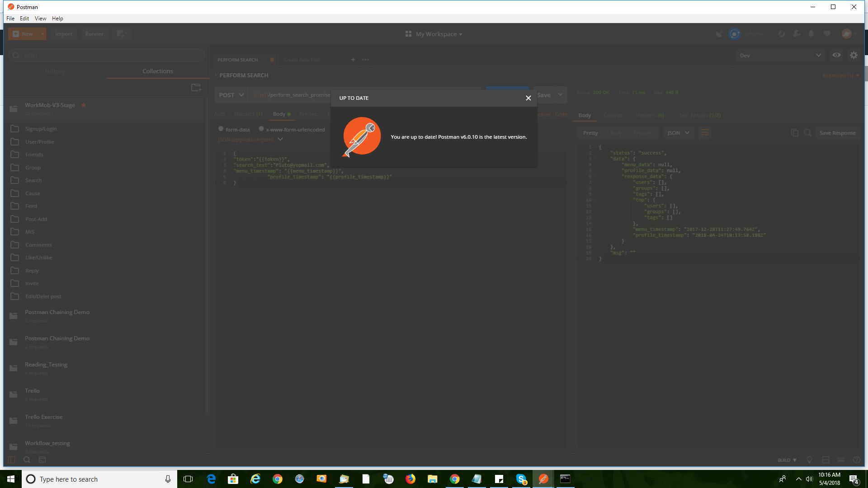Close the Up To Date dialog
Viewport: 868px width, 488px height.
[528, 98]
